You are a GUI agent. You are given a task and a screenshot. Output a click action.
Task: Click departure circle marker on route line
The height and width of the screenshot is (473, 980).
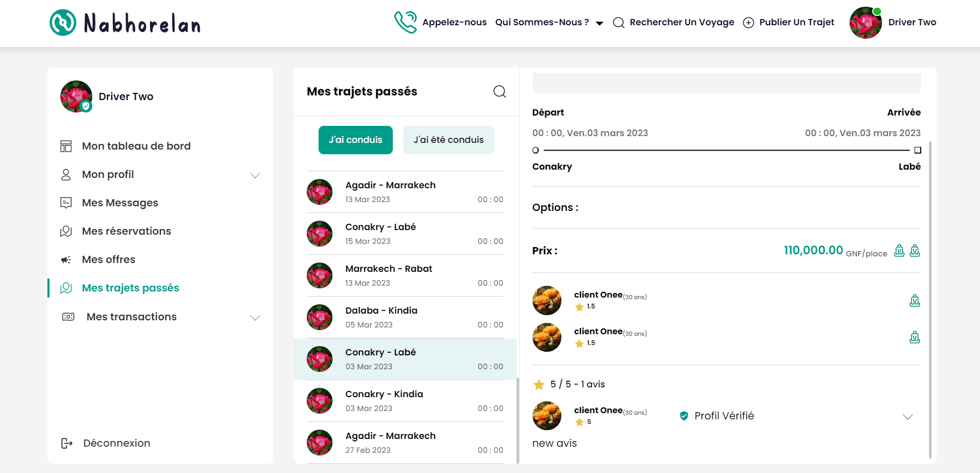point(536,150)
